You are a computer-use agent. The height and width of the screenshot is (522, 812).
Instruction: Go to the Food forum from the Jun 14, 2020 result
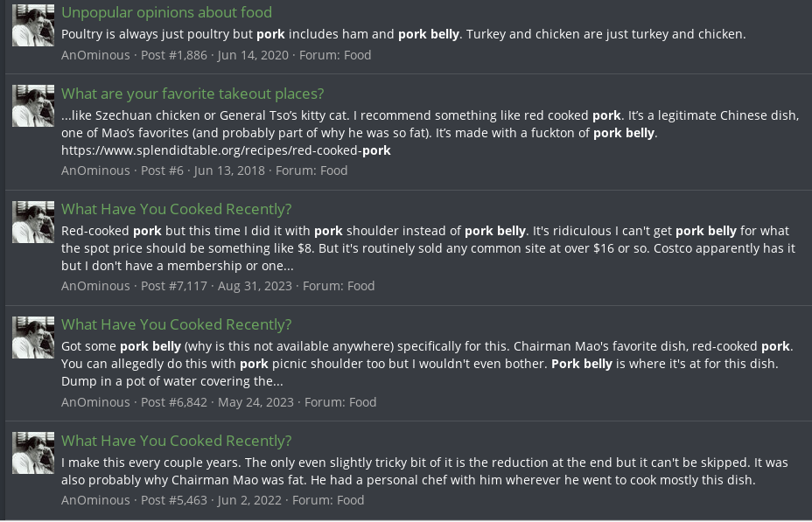tap(357, 55)
